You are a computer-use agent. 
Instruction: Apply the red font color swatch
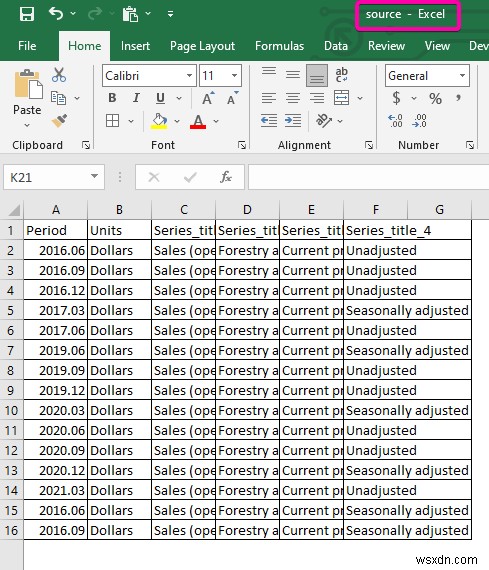pyautogui.click(x=198, y=121)
